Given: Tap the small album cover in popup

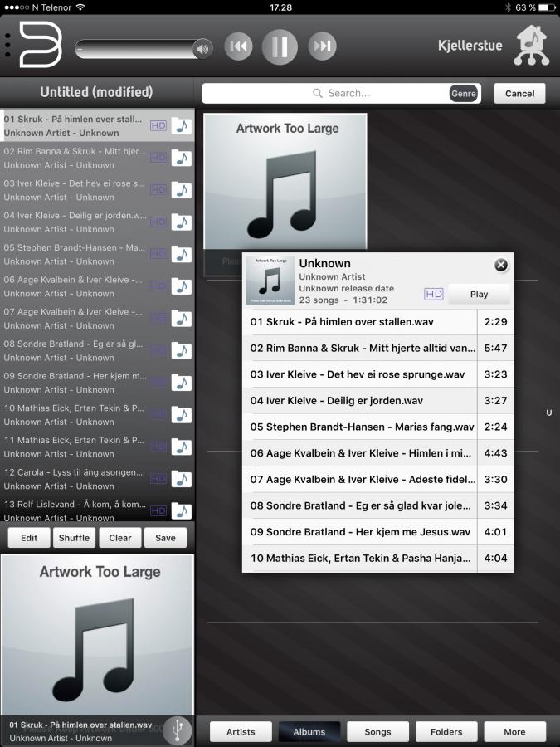Looking at the screenshot, I should point(270,281).
